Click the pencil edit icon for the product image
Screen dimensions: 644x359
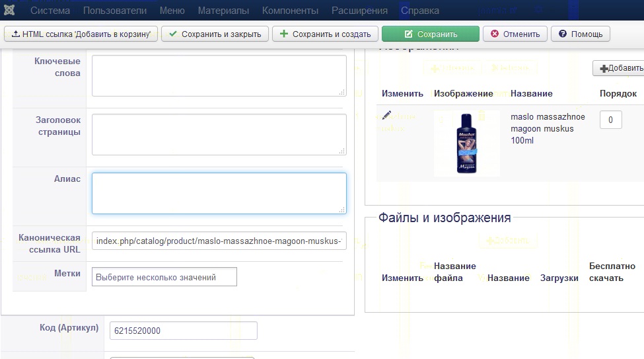pos(387,116)
